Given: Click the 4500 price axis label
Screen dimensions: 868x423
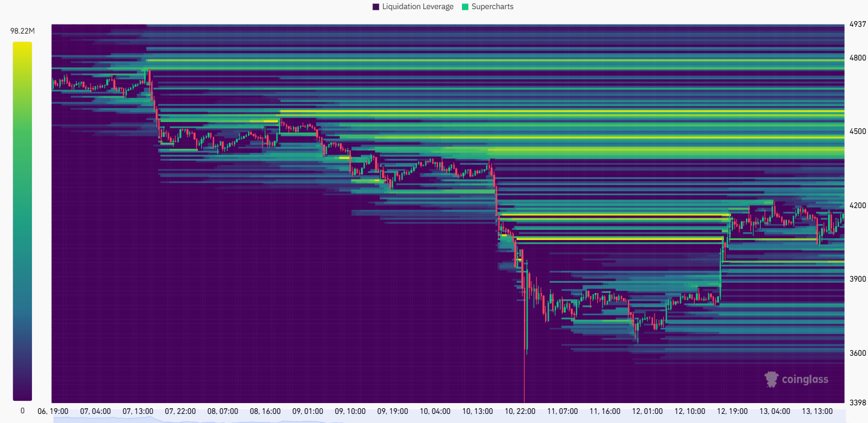Looking at the screenshot, I should pos(858,132).
